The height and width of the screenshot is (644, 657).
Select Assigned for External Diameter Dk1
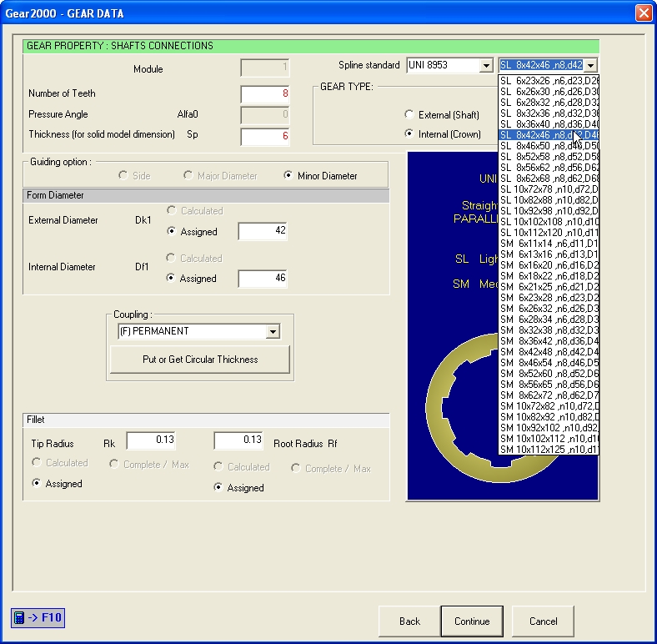193,231
